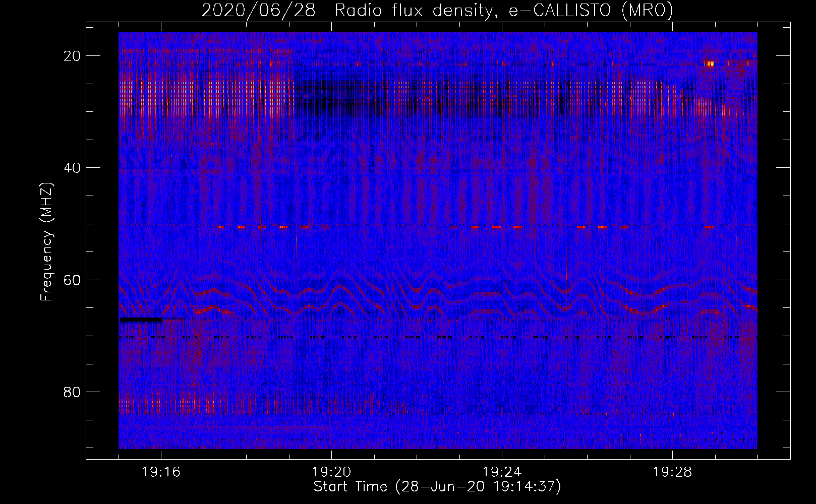Click the 19:28 time tick label

pyautogui.click(x=672, y=472)
